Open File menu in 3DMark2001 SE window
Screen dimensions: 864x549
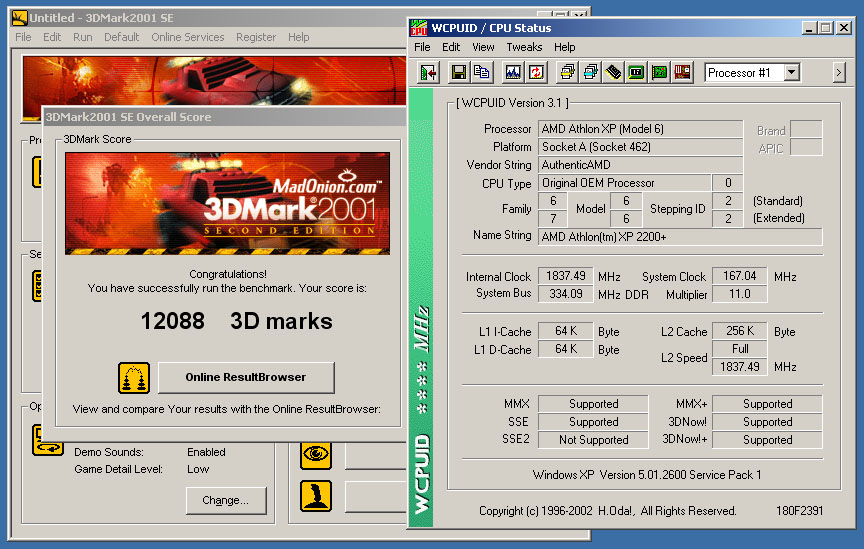tap(23, 37)
